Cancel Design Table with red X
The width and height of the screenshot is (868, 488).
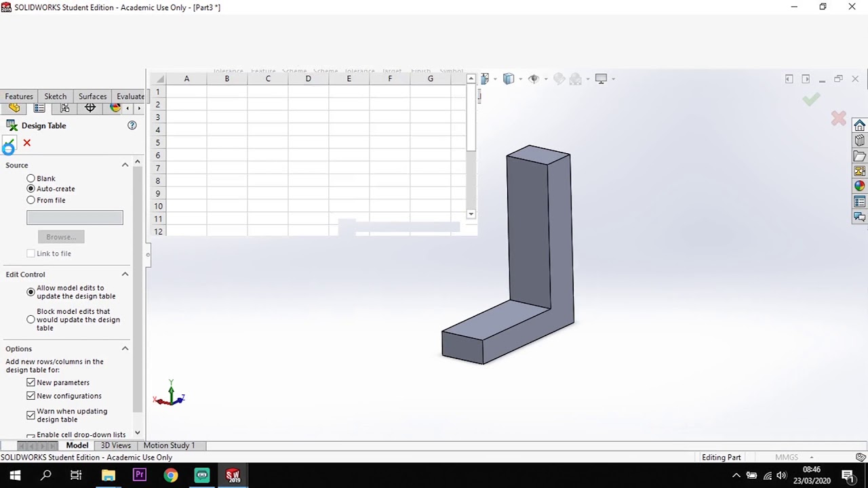(27, 142)
